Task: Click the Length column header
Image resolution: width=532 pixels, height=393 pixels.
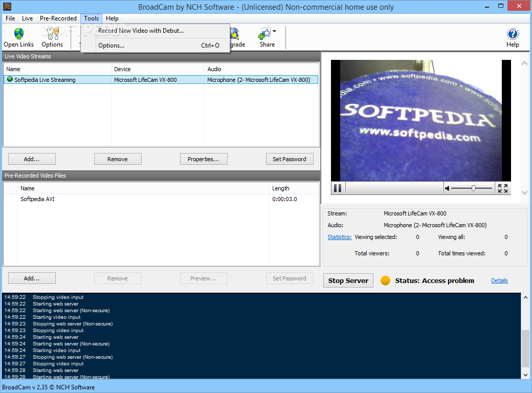Action: pos(294,188)
